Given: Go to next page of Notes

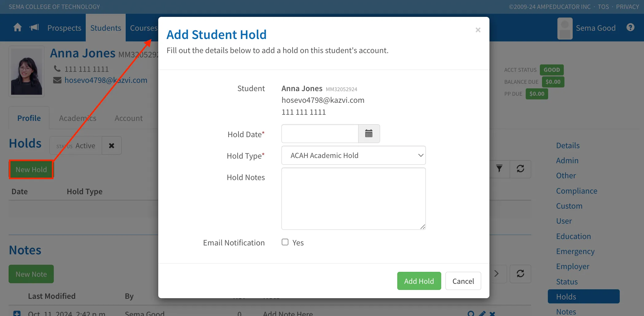Looking at the screenshot, I should [x=497, y=274].
